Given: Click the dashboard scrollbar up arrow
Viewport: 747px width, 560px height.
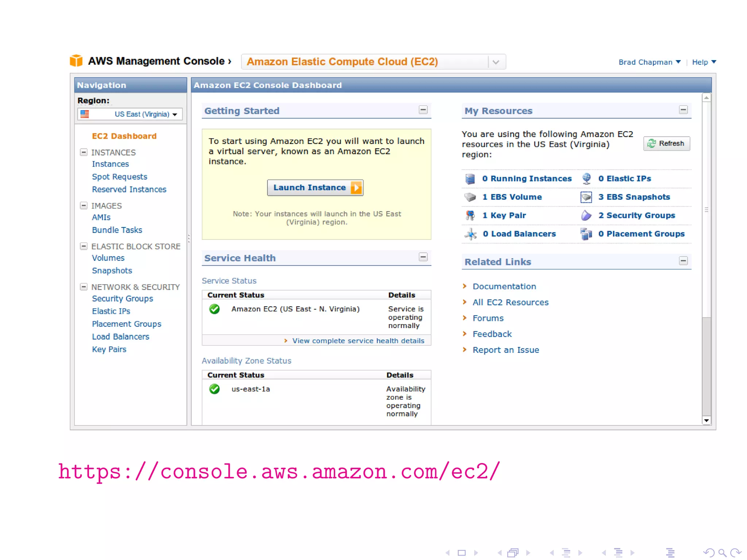Looking at the screenshot, I should (x=707, y=98).
